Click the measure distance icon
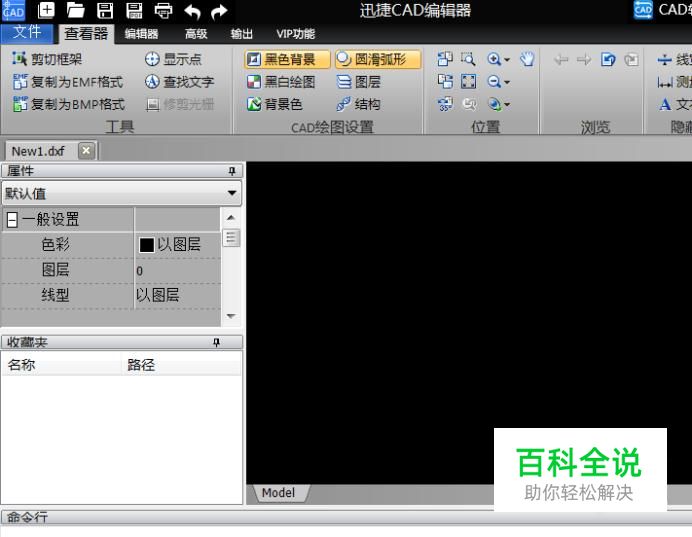The image size is (692, 537). pyautogui.click(x=665, y=82)
